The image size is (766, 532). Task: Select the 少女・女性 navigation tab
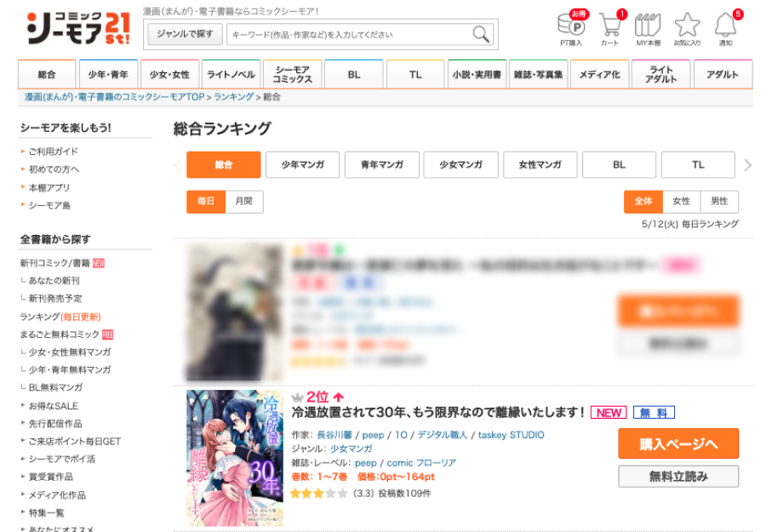click(169, 74)
